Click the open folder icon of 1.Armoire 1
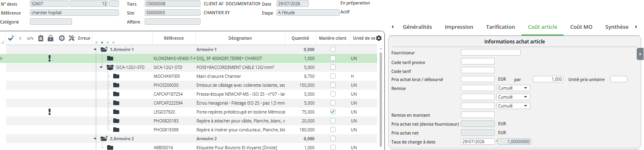Image resolution: width=644 pixels, height=150 pixels. tap(104, 49)
